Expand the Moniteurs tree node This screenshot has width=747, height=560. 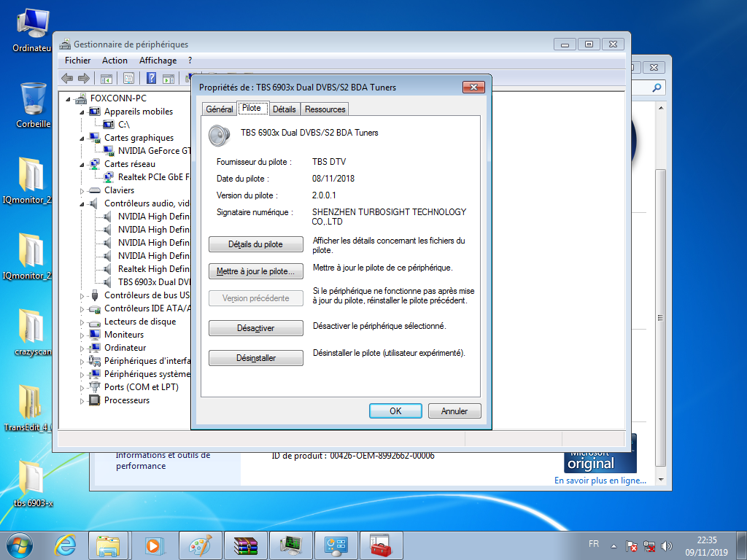point(82,335)
